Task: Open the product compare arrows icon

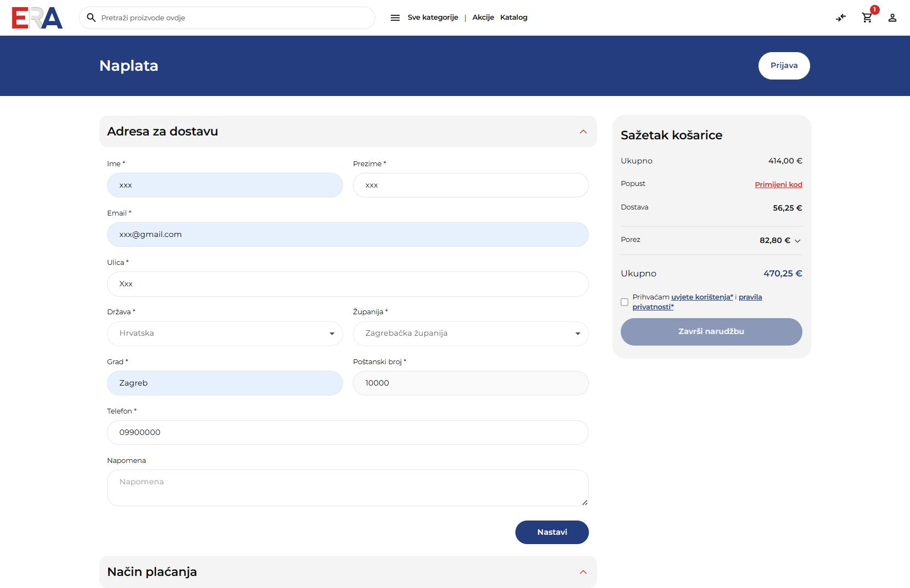Action: 841,18
